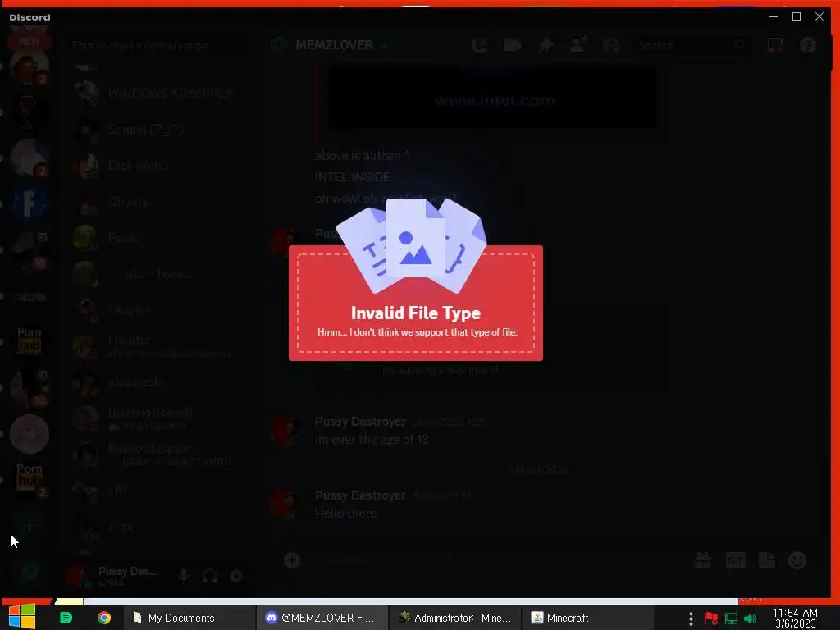Screen dimensions: 840x630
Task: Open the emoji picker
Action: [x=797, y=560]
